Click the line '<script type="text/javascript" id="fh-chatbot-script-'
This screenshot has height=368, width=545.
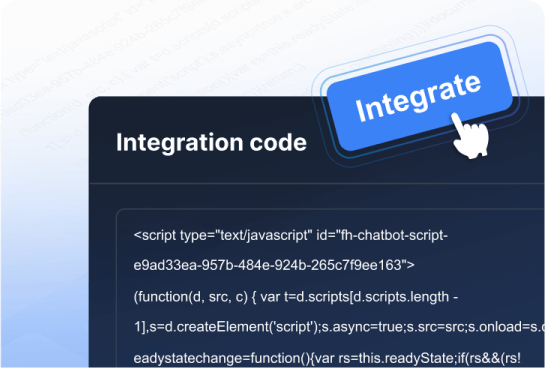click(x=291, y=236)
